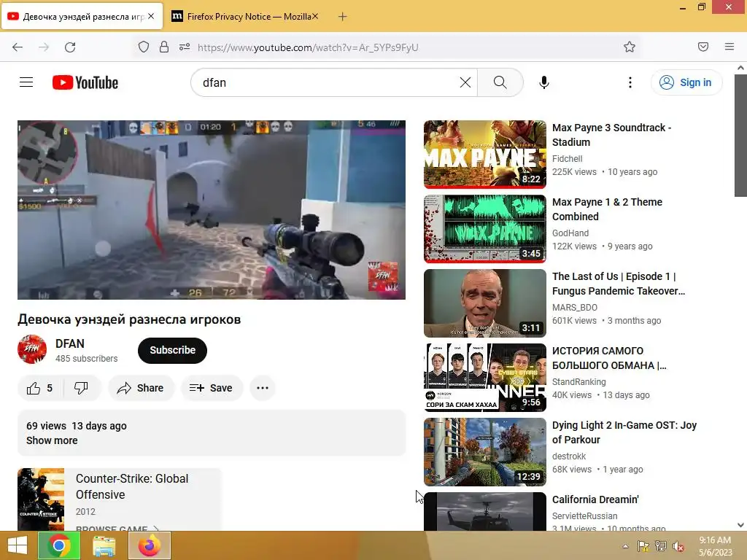Close the YouTube video tab
747x560 pixels.
pyautogui.click(x=151, y=16)
